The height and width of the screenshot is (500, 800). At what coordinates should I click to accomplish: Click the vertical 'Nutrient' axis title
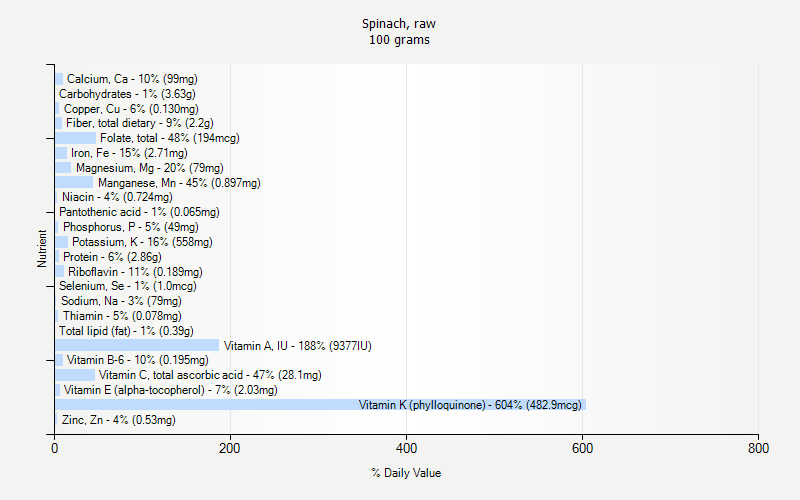point(42,248)
